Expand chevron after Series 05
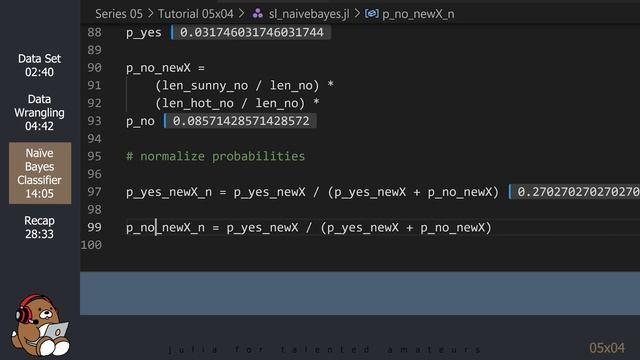The width and height of the screenshot is (640, 360). [150, 14]
